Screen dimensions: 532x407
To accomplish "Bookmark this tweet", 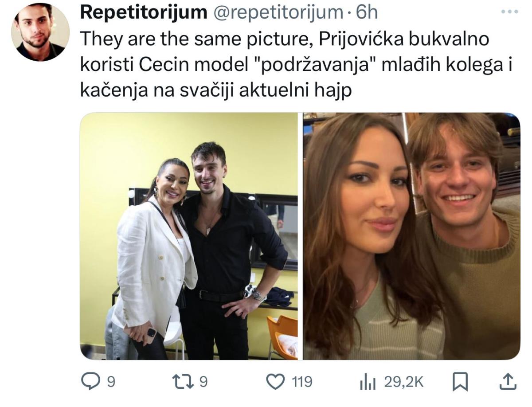I will (460, 381).
